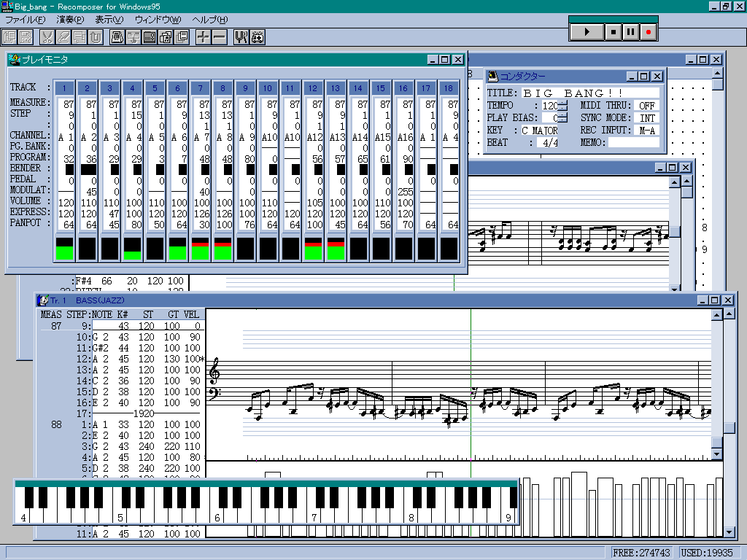The height and width of the screenshot is (560, 747).
Task: Click the Conductor window metronome title icon
Action: pos(493,76)
